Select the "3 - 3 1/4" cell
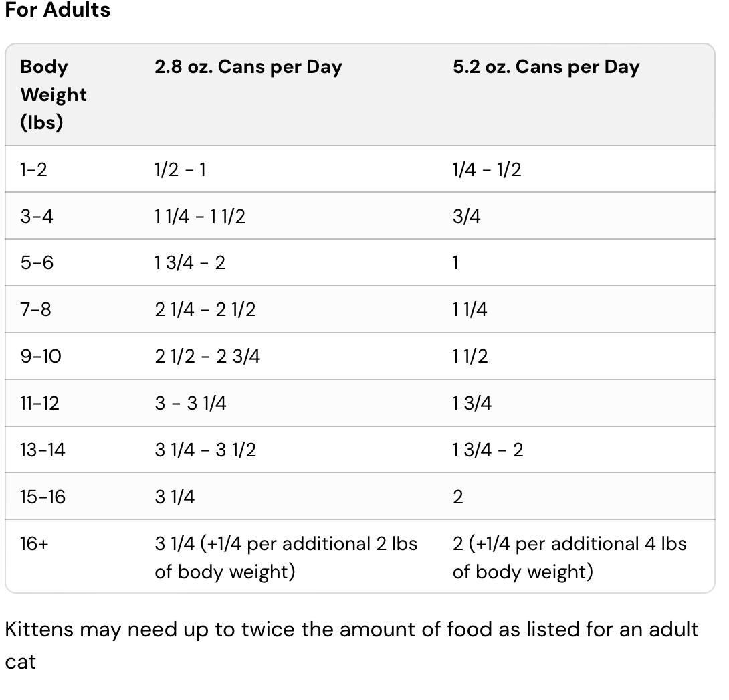Image resolution: width=729 pixels, height=700 pixels. coord(191,403)
